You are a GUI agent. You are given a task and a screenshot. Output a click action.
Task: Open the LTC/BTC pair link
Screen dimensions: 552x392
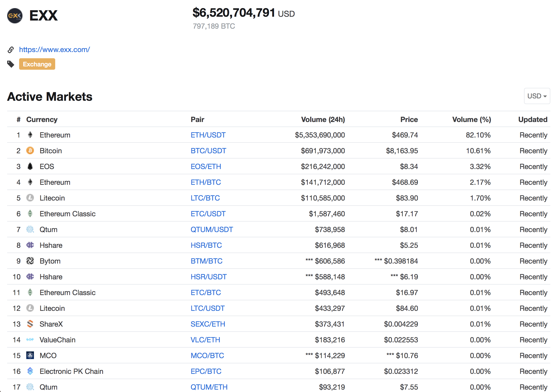tap(205, 198)
